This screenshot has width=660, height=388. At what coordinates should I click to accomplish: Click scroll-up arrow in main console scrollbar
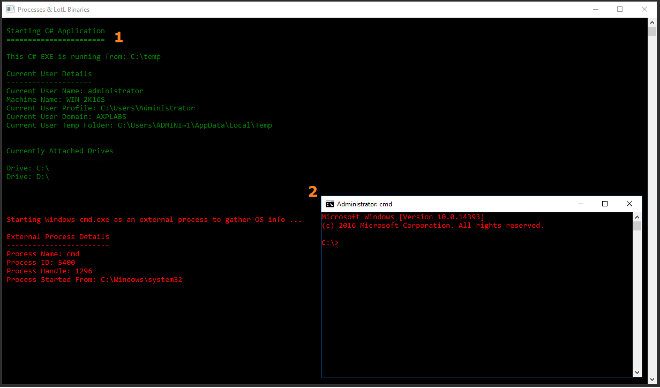[x=652, y=22]
